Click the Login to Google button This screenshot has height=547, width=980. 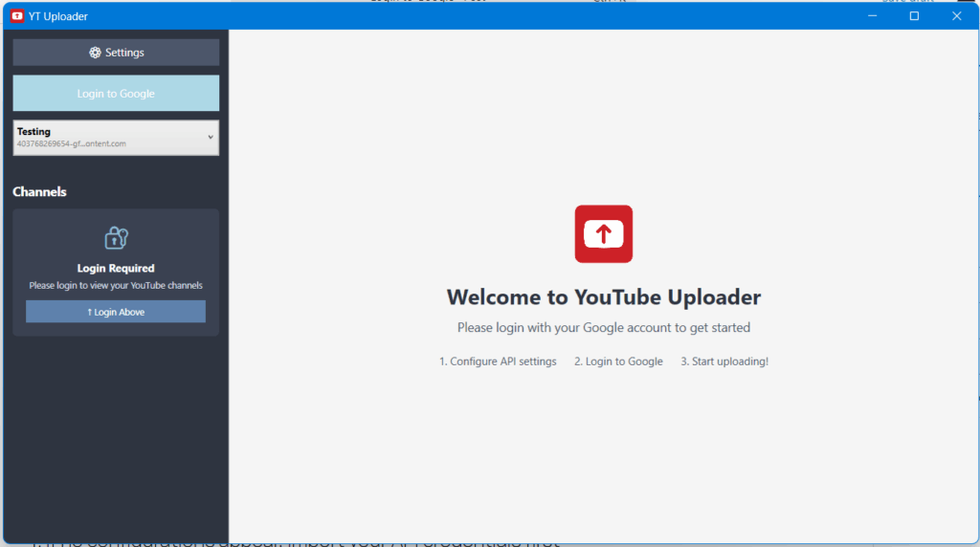(116, 93)
